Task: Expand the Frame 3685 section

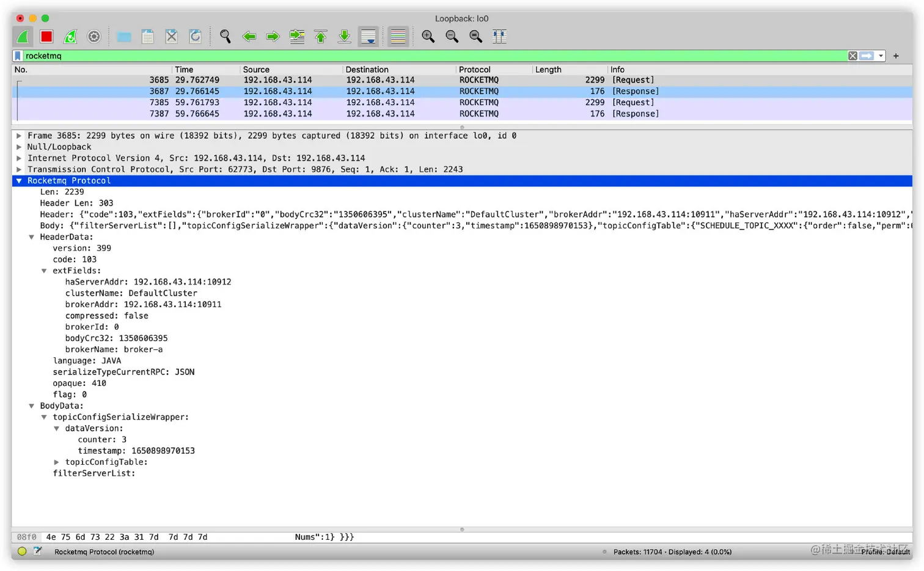Action: (19, 136)
